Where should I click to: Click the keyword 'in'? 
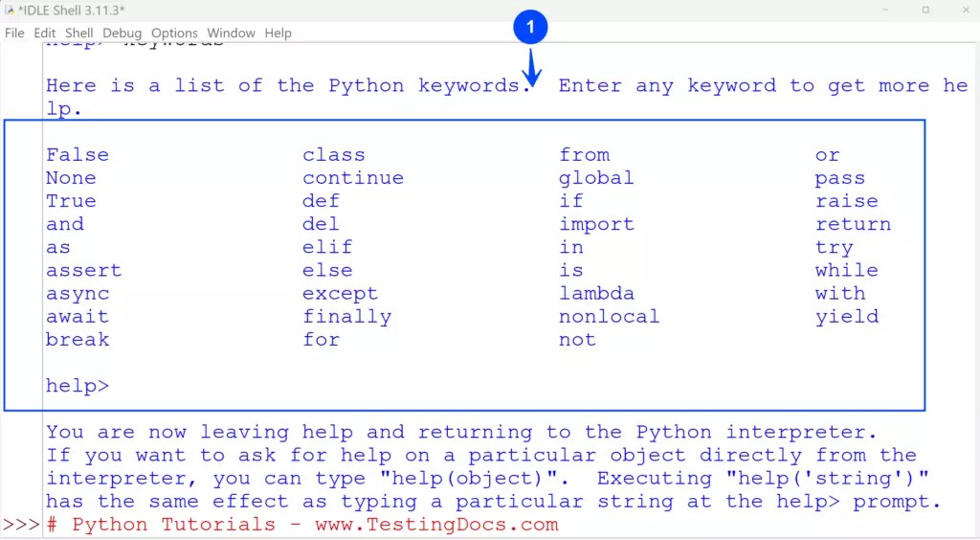(x=571, y=247)
